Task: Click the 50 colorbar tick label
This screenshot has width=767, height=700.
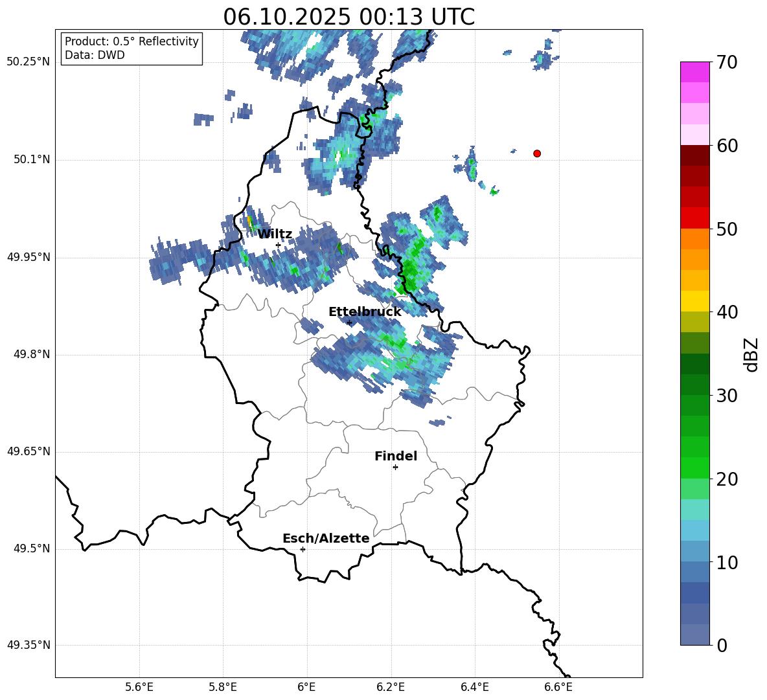Action: [x=727, y=229]
